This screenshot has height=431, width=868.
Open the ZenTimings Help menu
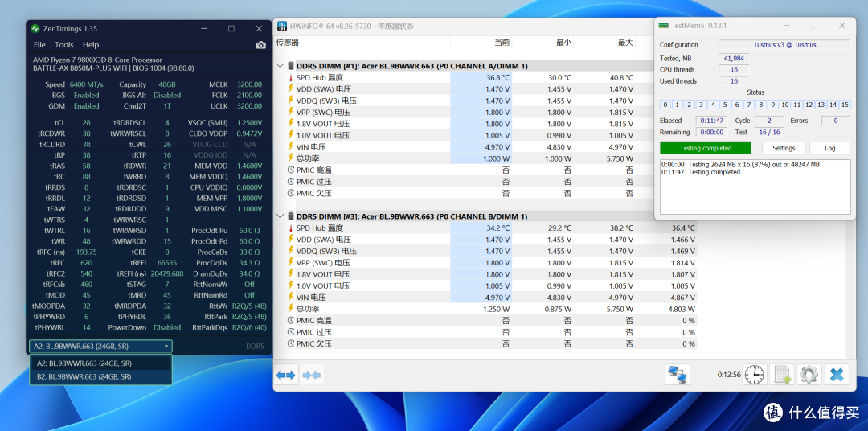(x=91, y=45)
